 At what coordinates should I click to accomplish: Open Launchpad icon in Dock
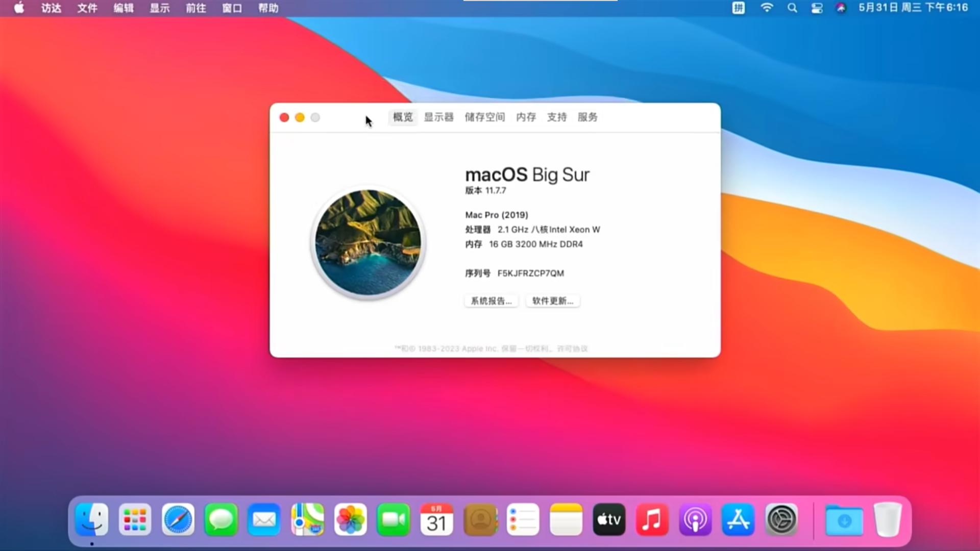tap(135, 520)
